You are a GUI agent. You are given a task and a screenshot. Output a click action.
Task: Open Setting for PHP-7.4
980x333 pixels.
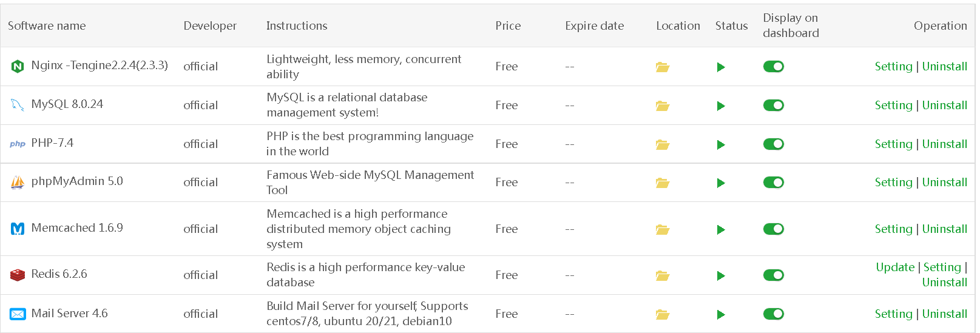893,144
